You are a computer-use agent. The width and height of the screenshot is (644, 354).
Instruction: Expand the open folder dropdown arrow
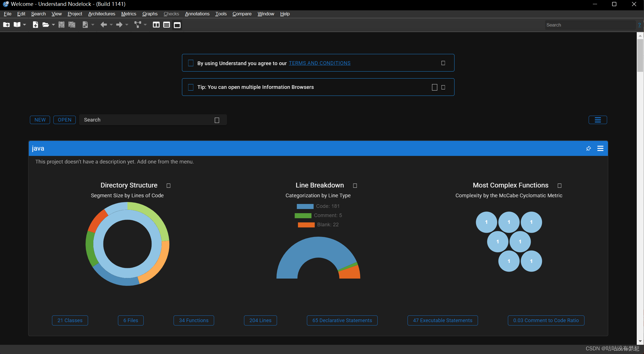pyautogui.click(x=53, y=25)
